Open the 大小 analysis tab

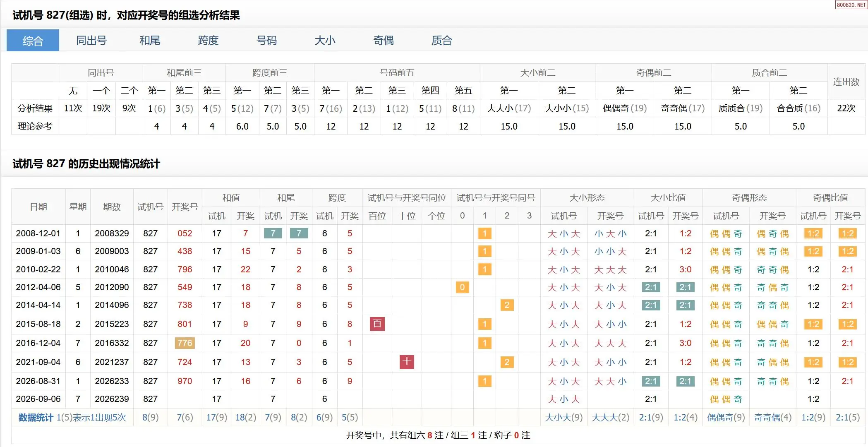325,41
